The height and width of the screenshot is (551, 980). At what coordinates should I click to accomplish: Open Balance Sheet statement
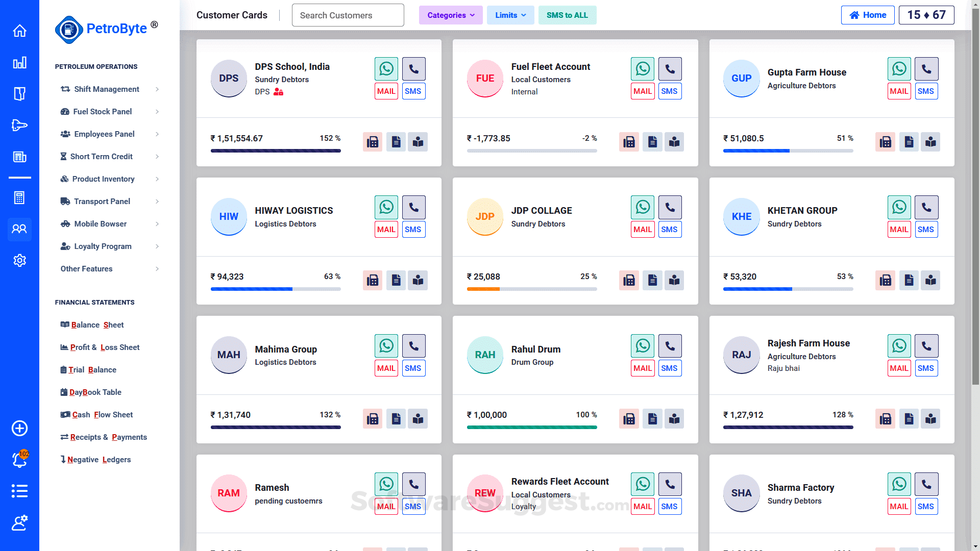click(97, 325)
